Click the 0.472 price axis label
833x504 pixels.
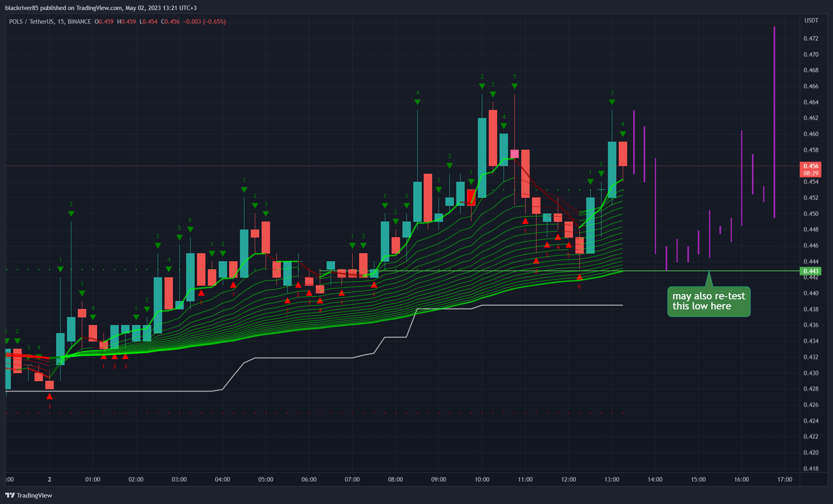click(811, 39)
